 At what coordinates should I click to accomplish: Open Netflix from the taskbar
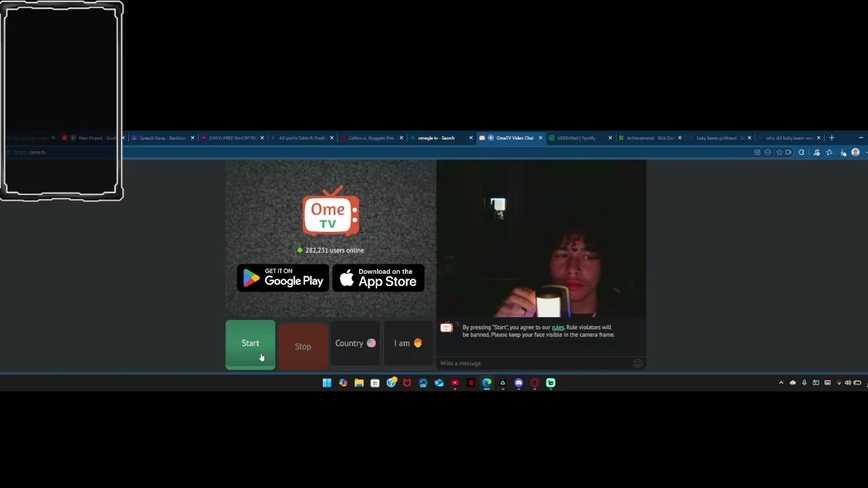click(471, 383)
